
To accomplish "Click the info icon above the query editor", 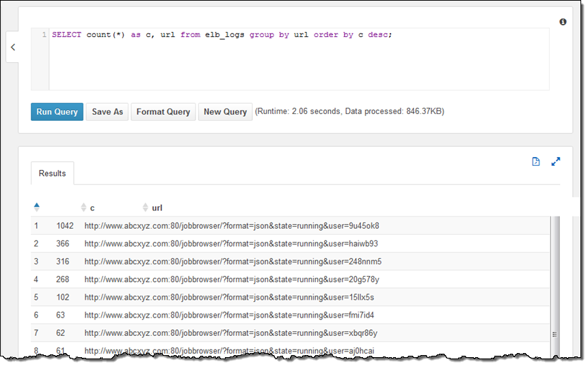I will coord(563,22).
